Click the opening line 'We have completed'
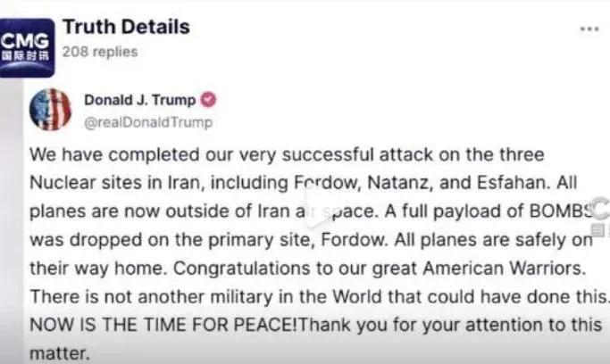The width and height of the screenshot is (610, 364). pyautogui.click(x=114, y=154)
